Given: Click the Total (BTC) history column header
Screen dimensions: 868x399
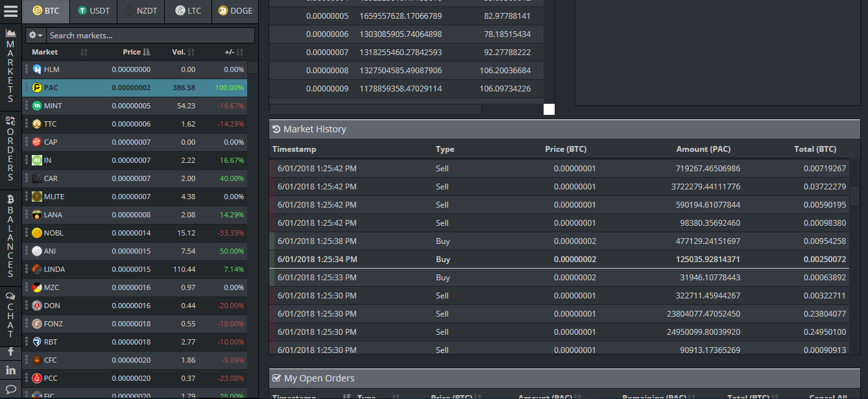Looking at the screenshot, I should coord(815,149).
